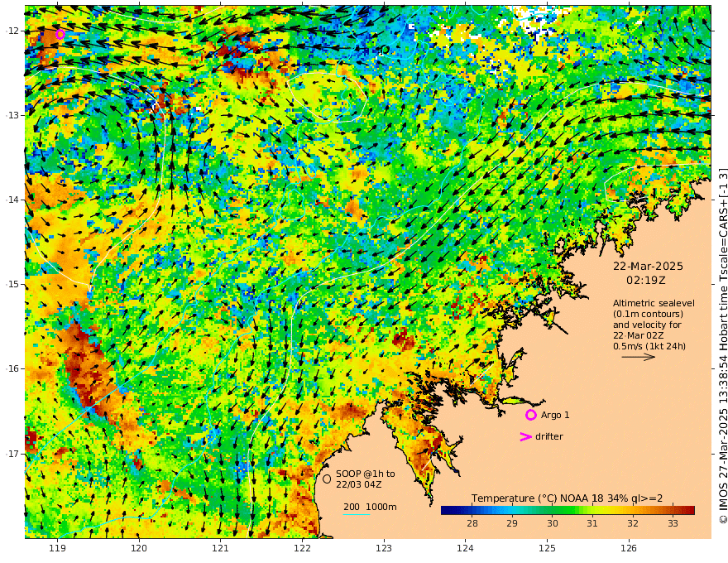
Task: Click the cyan 200m contour sample line in legend
Action: 357,514
